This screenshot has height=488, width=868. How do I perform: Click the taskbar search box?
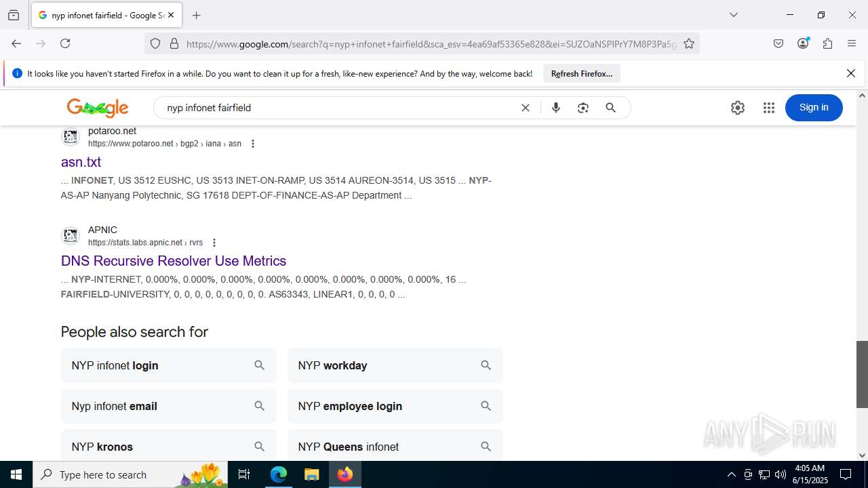(x=131, y=474)
